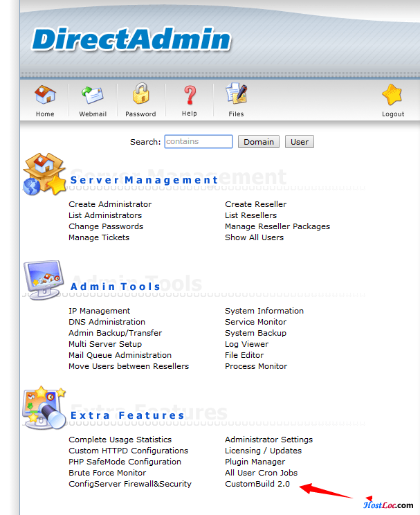Click the User search button
The width and height of the screenshot is (420, 515).
tap(300, 142)
